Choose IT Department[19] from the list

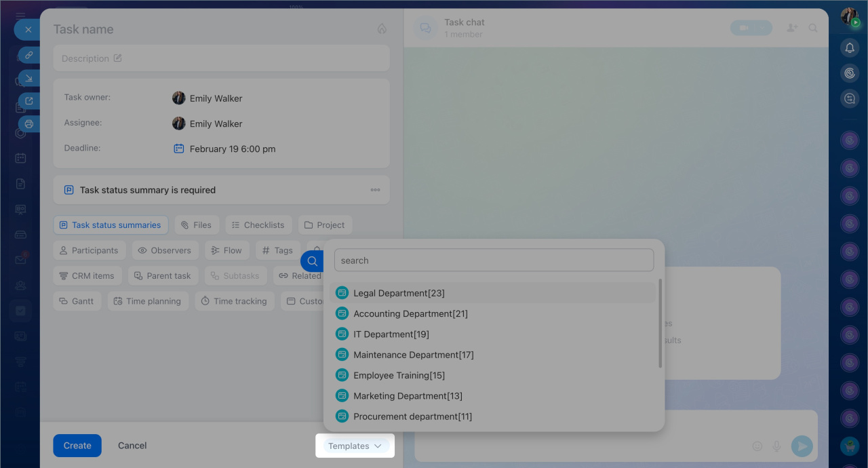coord(391,334)
